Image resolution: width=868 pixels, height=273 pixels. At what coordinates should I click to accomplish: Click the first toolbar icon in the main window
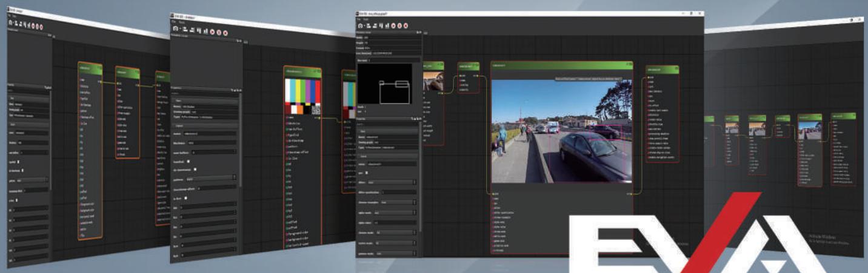point(361,26)
